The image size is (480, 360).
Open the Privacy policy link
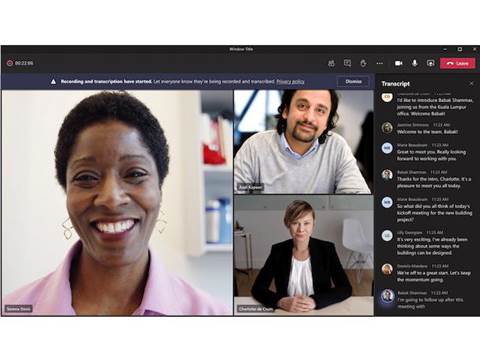point(290,82)
